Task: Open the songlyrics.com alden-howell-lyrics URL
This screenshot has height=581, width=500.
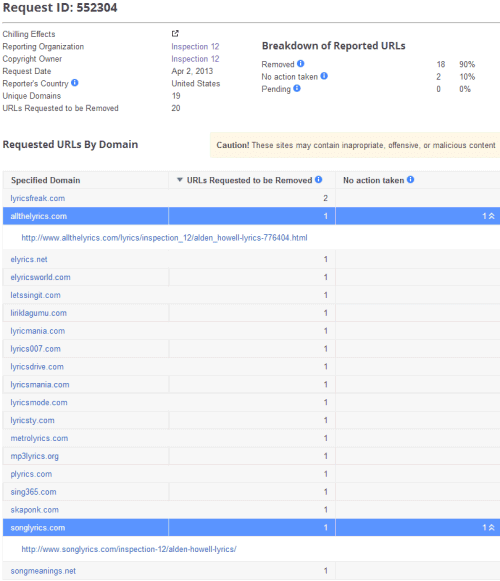Action: (x=129, y=549)
